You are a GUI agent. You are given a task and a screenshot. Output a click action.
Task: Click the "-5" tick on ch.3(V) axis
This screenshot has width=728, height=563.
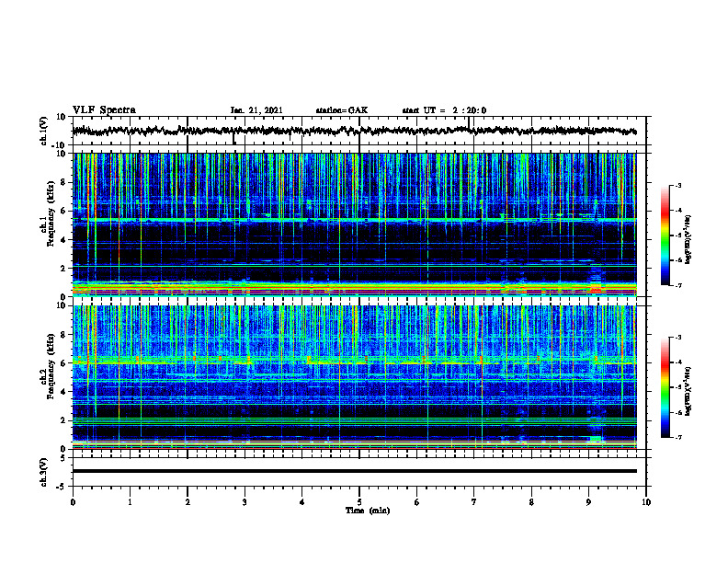[x=62, y=487]
